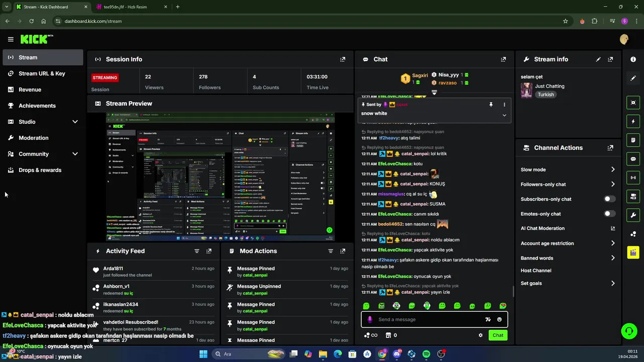This screenshot has width=644, height=362.
Task: Open the 7TV emote icon in message box
Action: 488,319
